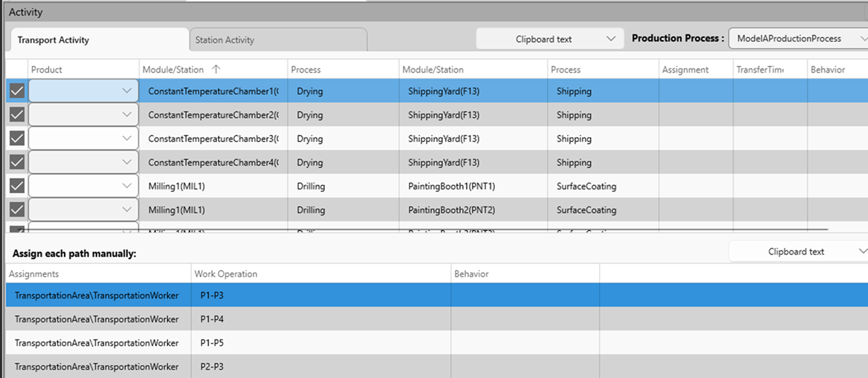Open Product dropdown in ConstantTemperatureChamber1 row
The height and width of the screenshot is (378, 868).
[x=83, y=91]
